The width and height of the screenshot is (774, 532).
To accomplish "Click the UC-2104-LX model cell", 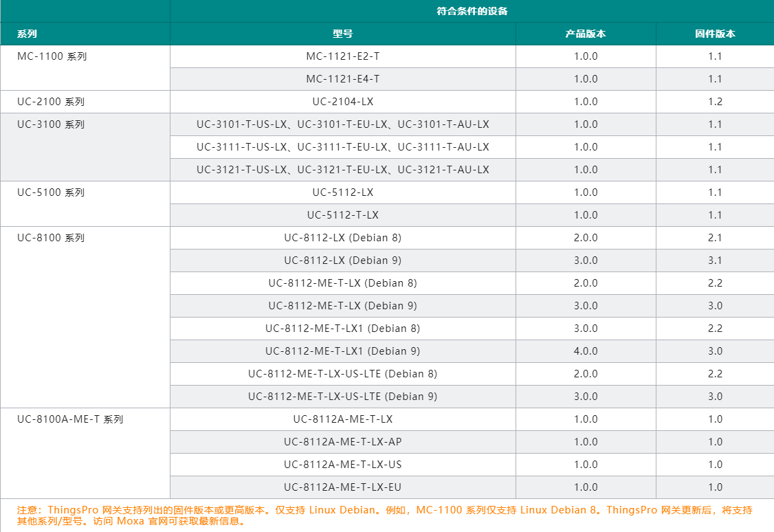I will click(x=342, y=102).
